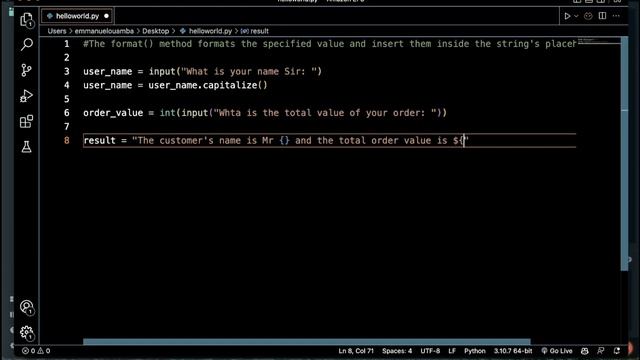This screenshot has height=360, width=640.
Task: Click Go Live in status bar
Action: click(x=557, y=351)
